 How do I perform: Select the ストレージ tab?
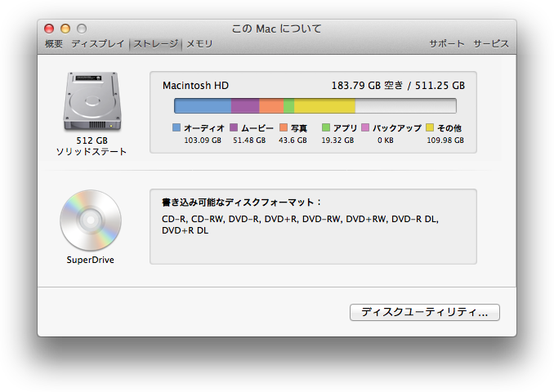tap(156, 44)
